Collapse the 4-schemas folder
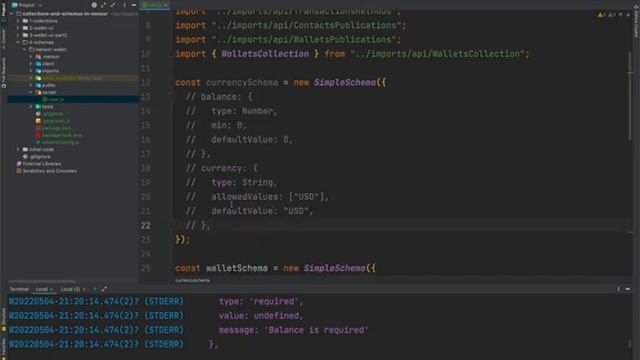Screen dimensions: 640x360 tap(18, 42)
